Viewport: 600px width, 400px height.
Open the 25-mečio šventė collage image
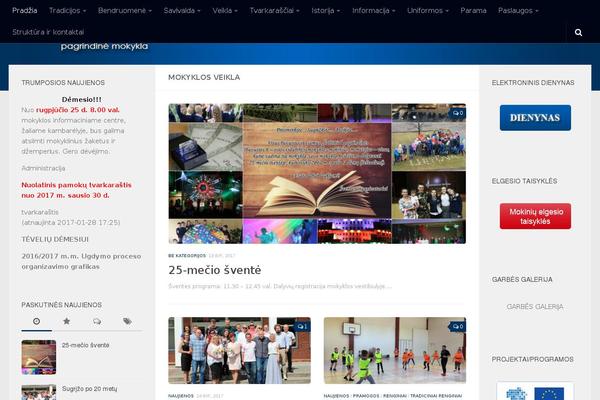317,174
